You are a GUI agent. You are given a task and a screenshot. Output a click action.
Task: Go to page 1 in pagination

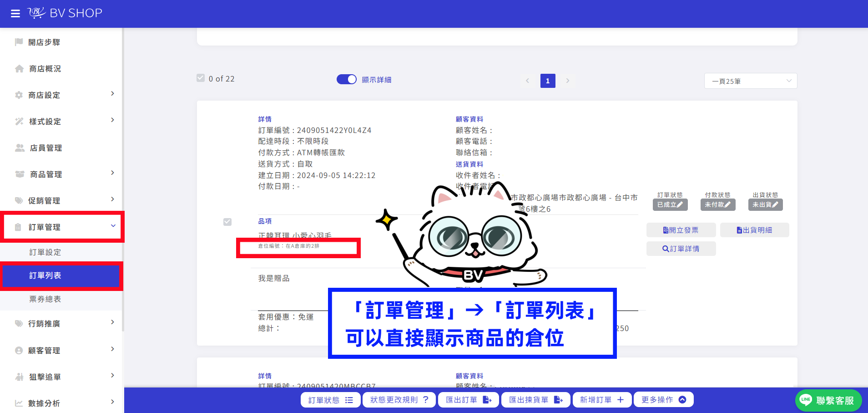(548, 81)
